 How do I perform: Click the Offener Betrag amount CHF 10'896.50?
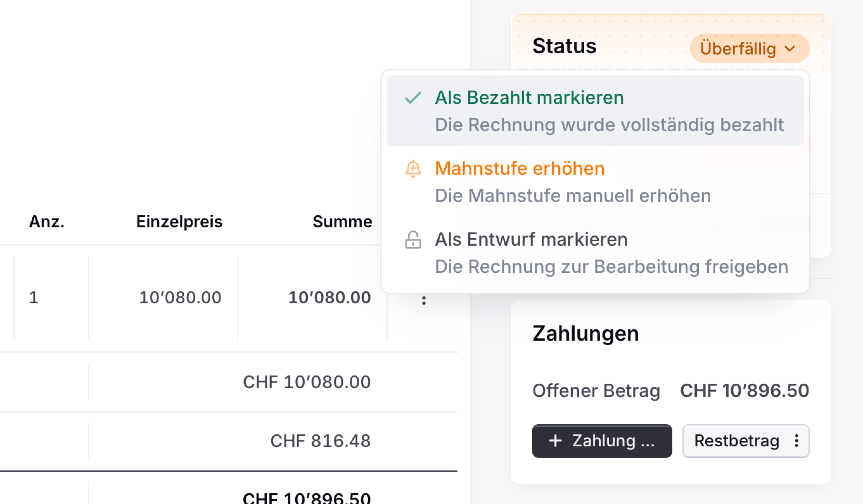click(x=745, y=390)
